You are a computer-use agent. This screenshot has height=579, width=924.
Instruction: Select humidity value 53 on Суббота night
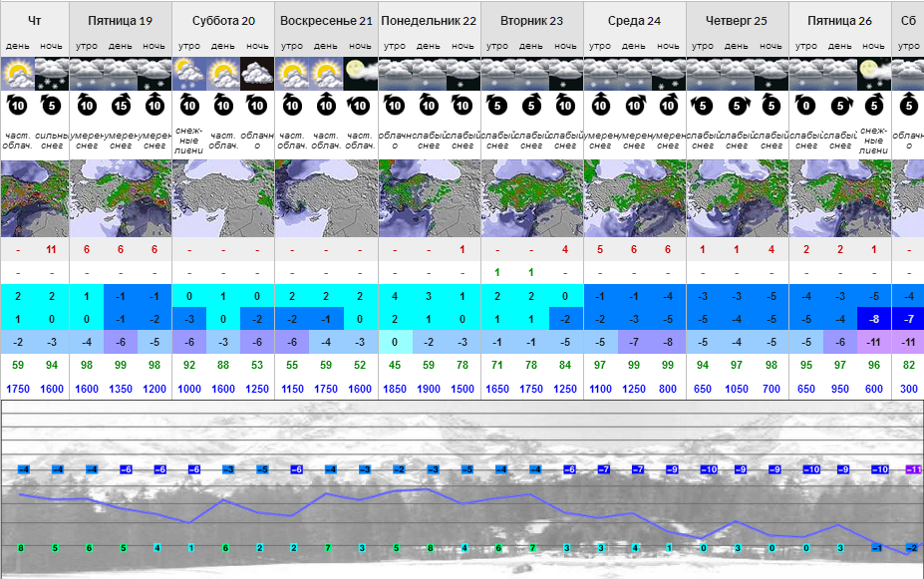pos(257,365)
